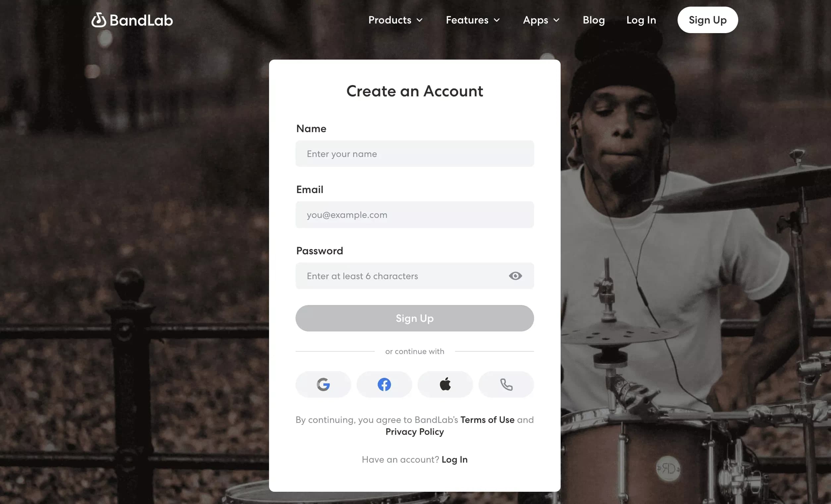
Task: Expand the Features dropdown menu
Action: [473, 20]
